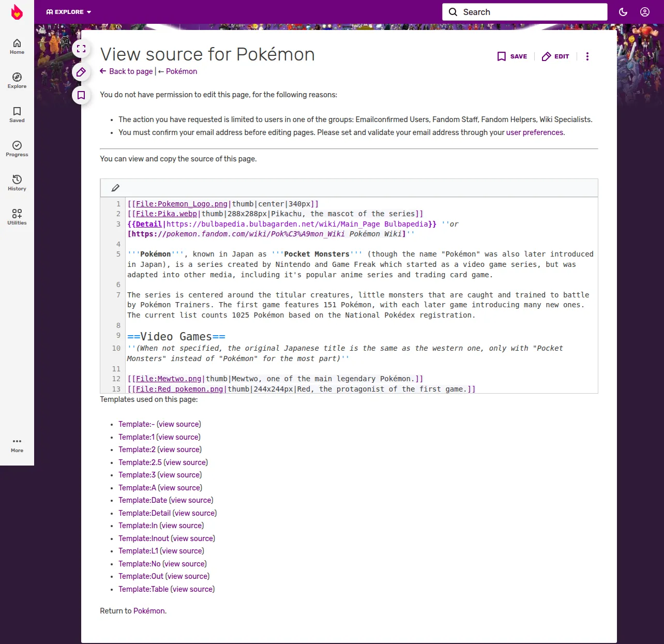Open the Detail template link in the source
The height and width of the screenshot is (644, 664).
(149, 224)
